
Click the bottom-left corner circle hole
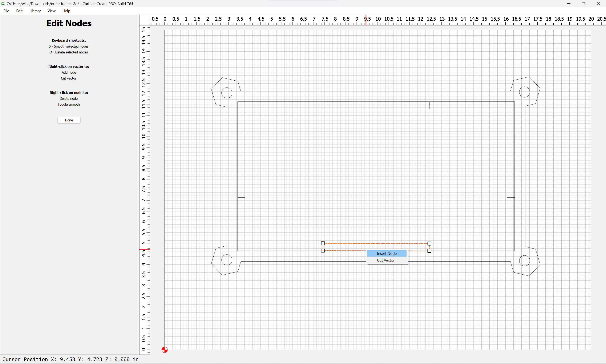(227, 260)
